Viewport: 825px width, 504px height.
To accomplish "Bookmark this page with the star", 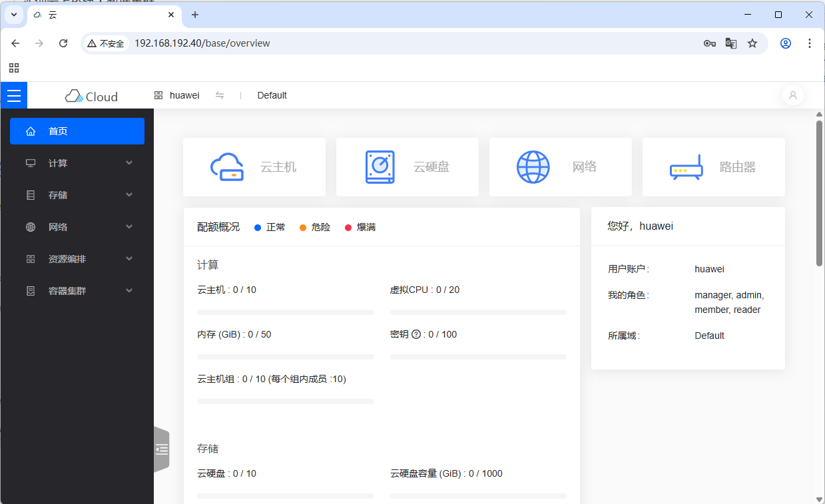I will pyautogui.click(x=752, y=43).
